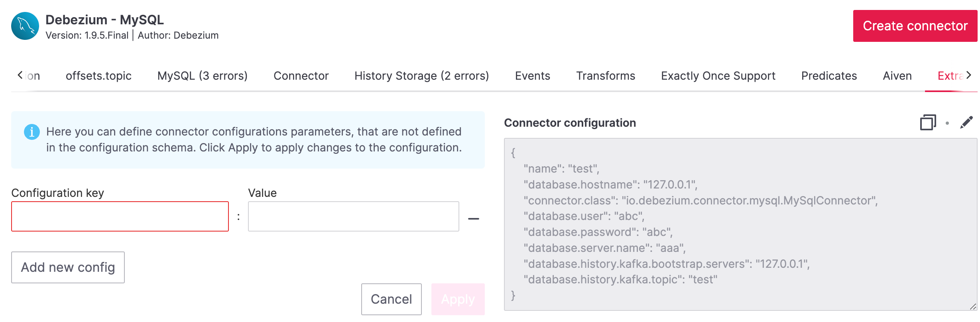Go to the Events tab

(x=532, y=76)
